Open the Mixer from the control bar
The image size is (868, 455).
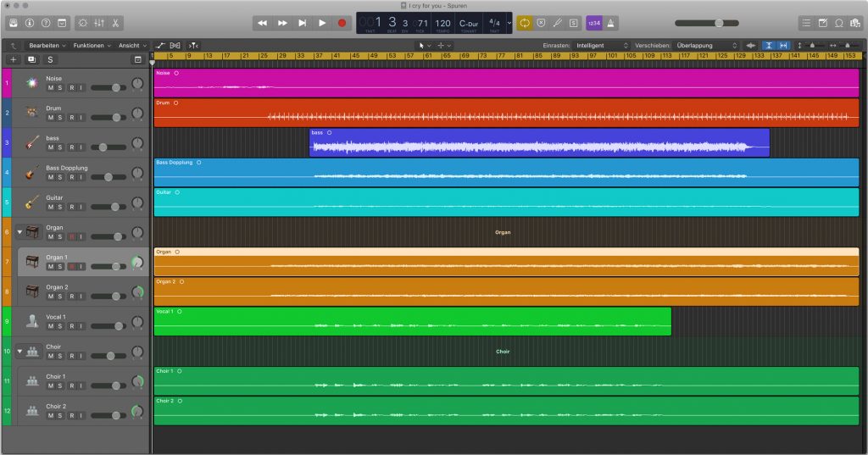pos(99,23)
